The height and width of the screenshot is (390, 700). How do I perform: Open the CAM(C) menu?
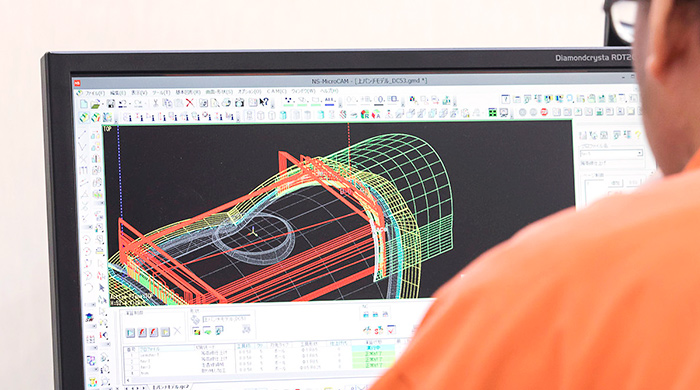click(x=276, y=91)
